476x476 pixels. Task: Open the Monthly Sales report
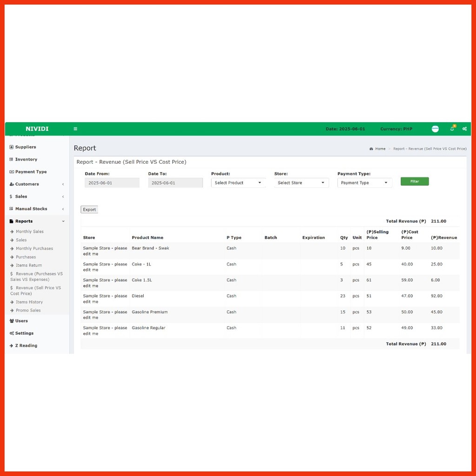click(x=30, y=231)
